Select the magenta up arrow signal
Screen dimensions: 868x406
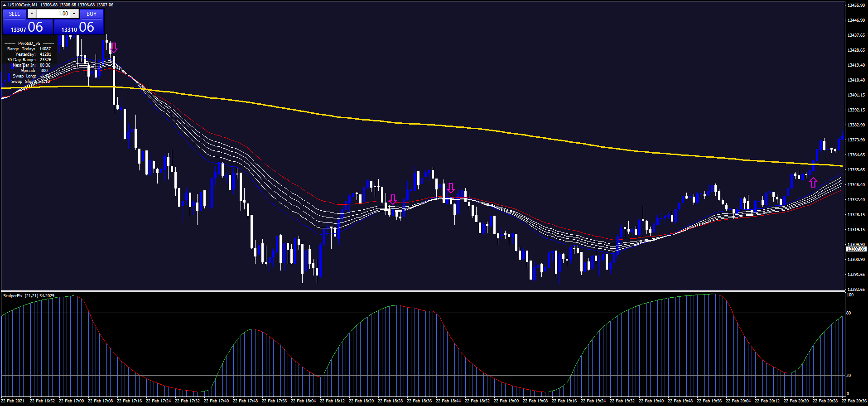click(813, 183)
